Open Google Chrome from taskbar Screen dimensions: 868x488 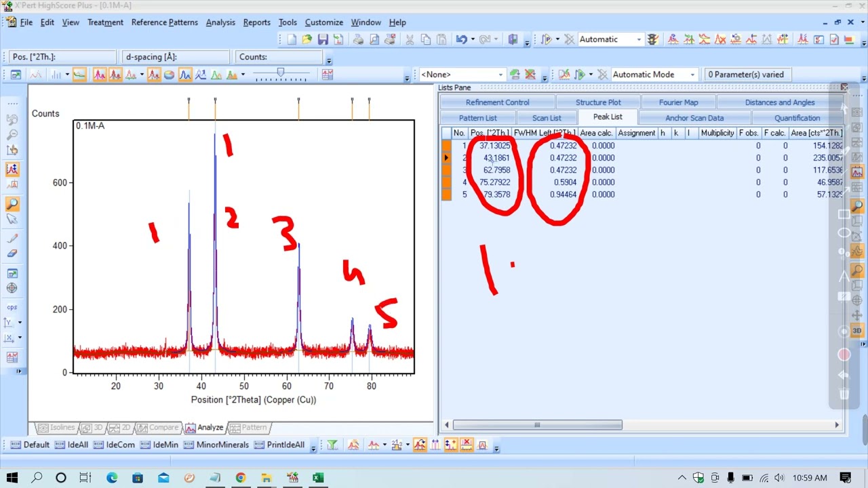[x=241, y=478]
